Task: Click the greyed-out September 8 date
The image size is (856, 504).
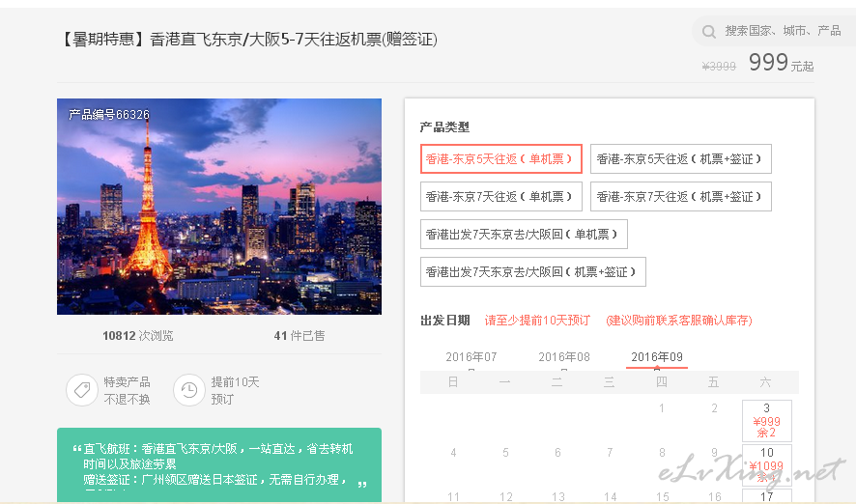Action: pos(662,452)
